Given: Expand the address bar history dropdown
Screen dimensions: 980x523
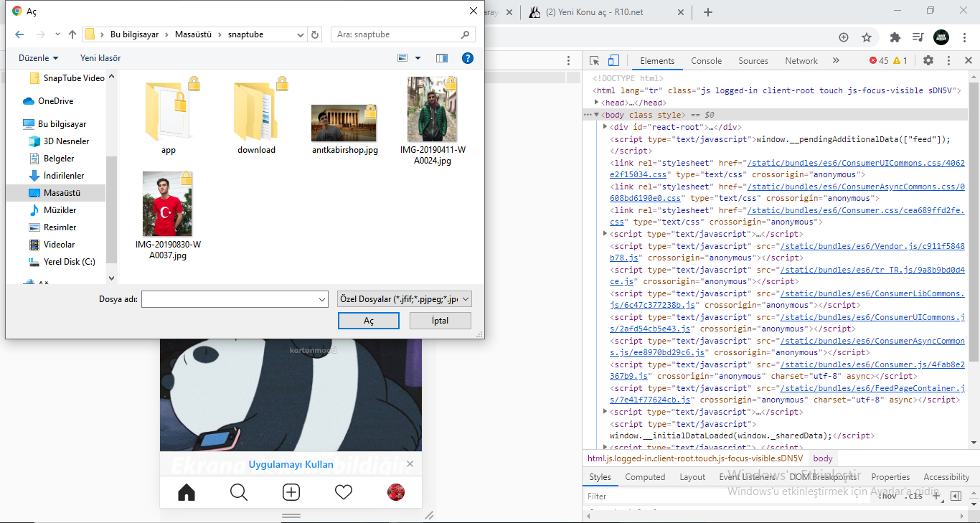Looking at the screenshot, I should click(x=301, y=34).
